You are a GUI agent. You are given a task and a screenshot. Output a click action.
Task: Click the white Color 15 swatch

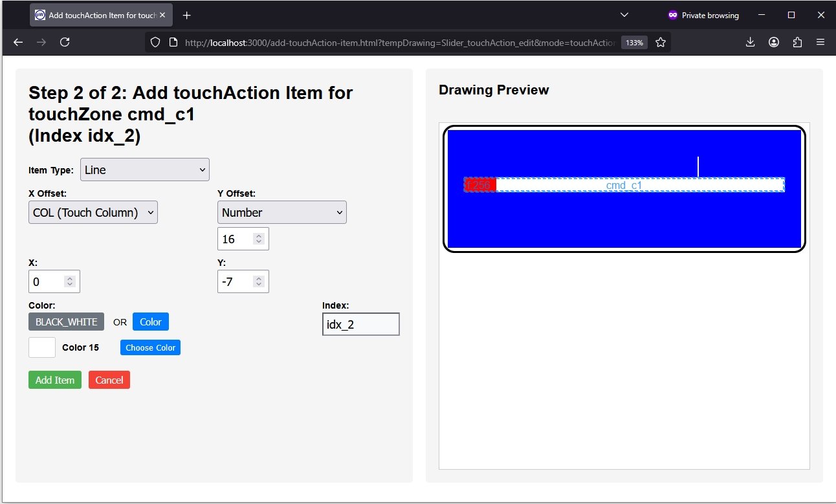[42, 347]
